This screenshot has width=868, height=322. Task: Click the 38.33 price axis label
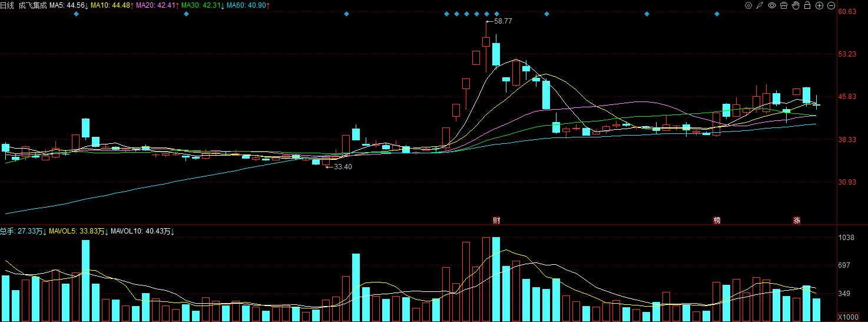coord(847,140)
